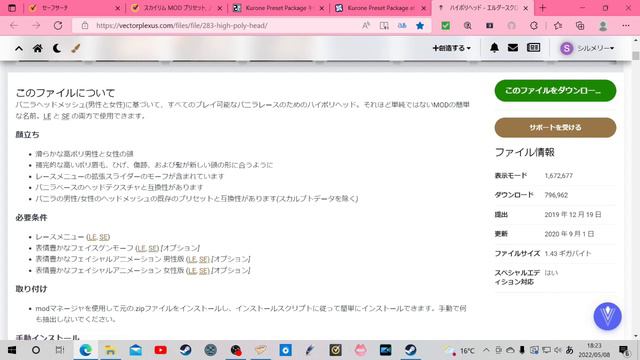Image resolution: width=640 pixels, height=360 pixels.
Task: Click the volume icon in system tray
Action: point(558,350)
